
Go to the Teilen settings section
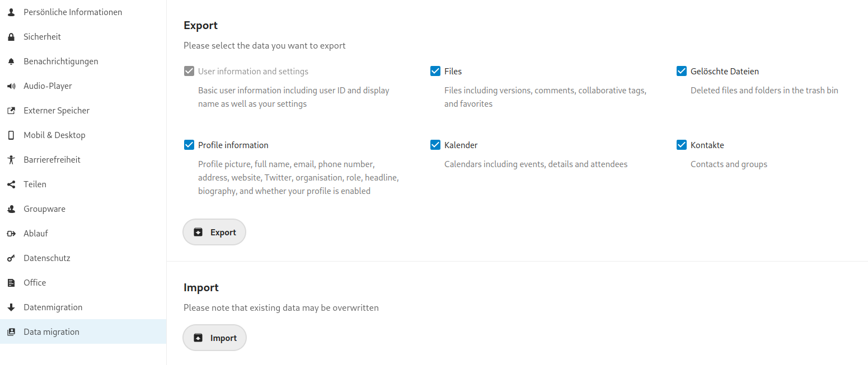[x=35, y=184]
